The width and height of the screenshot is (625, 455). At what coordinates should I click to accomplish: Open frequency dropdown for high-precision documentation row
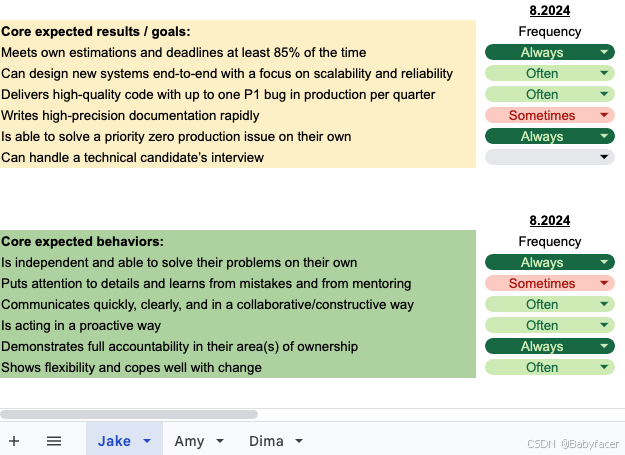click(604, 115)
